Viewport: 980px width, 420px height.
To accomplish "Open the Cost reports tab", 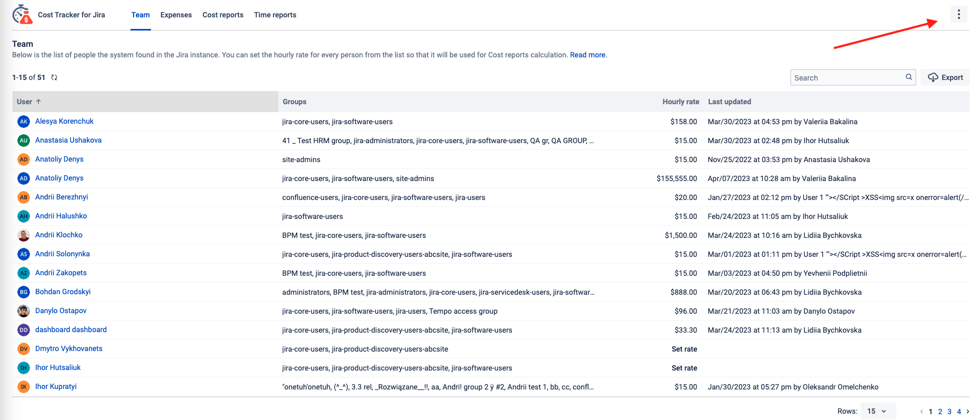I will pos(223,15).
